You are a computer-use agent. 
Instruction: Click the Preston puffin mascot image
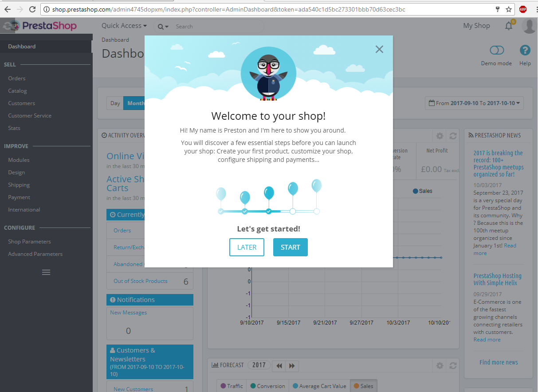268,74
